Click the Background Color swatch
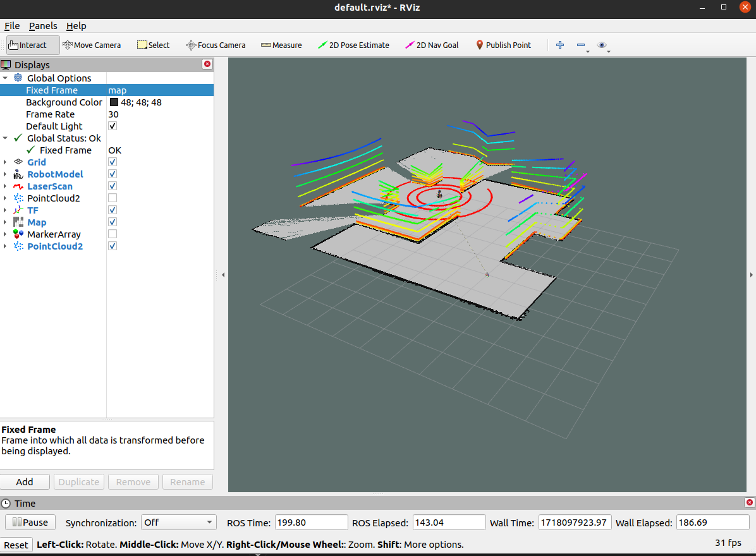Image resolution: width=756 pixels, height=556 pixels. (x=114, y=102)
